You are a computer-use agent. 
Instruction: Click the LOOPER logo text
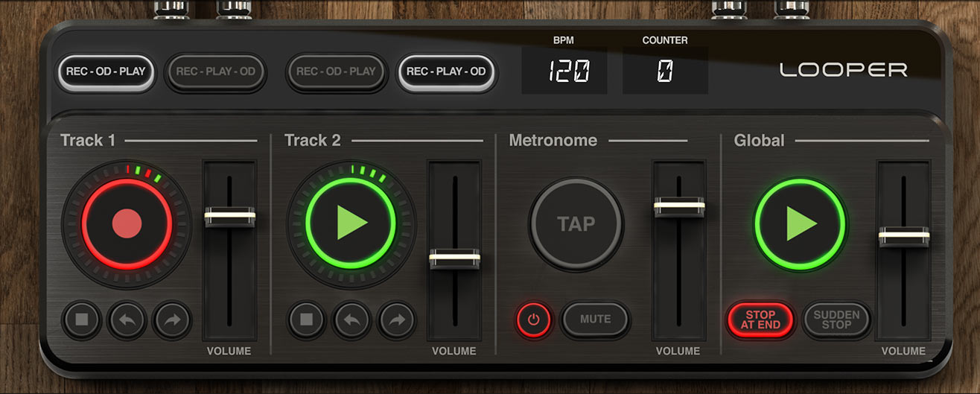(844, 70)
